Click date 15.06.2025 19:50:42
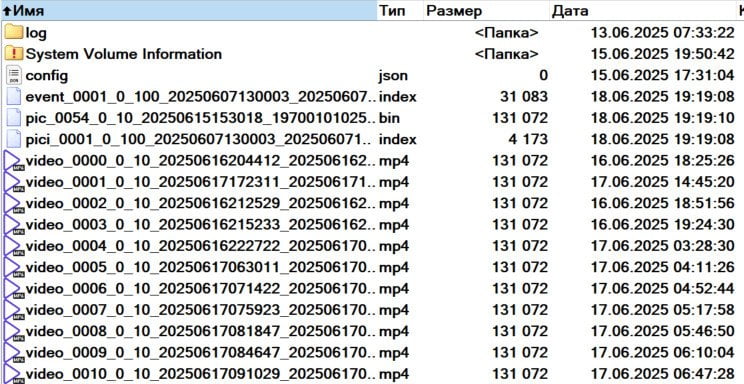This screenshot has height=384, width=744. (662, 54)
